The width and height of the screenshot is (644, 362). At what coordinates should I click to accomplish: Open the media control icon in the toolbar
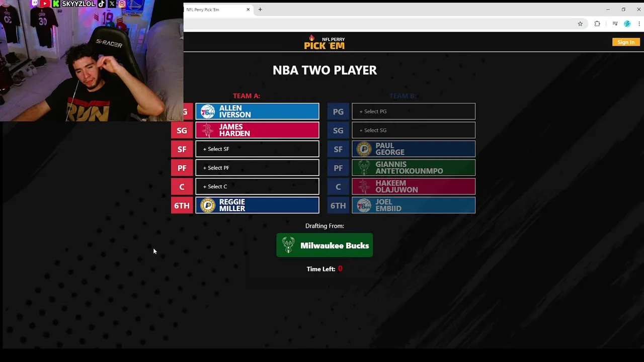(x=615, y=24)
